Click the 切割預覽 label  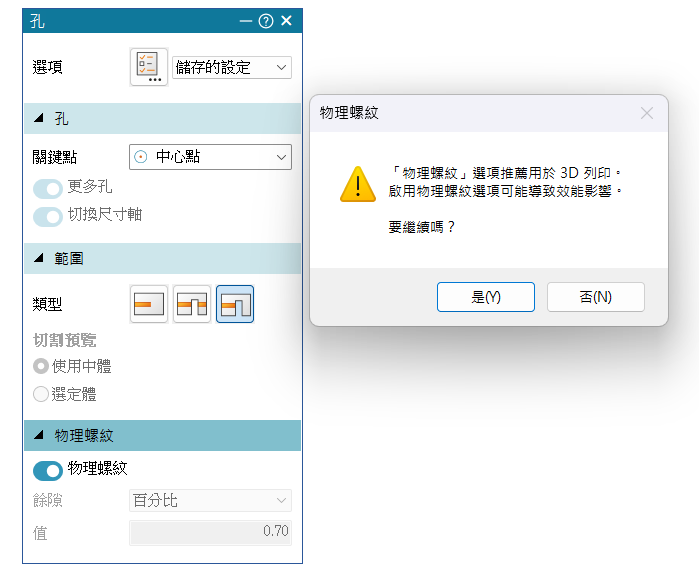65,340
